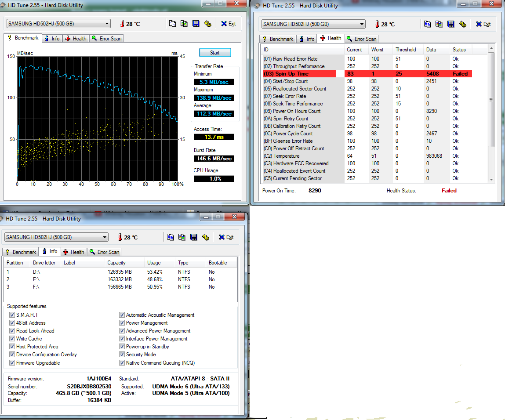Click the Power On Hours Count row
Image resolution: width=505 pixels, height=420 pixels.
[x=367, y=111]
